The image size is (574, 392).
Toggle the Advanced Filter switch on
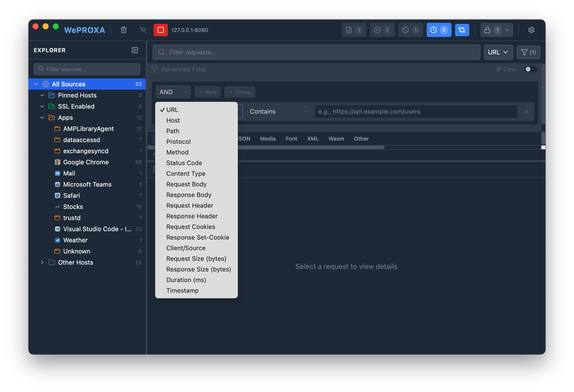(x=530, y=69)
